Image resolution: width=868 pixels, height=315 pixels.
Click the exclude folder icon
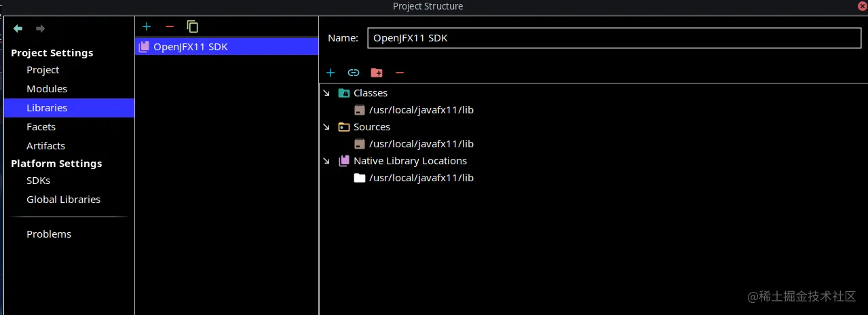pos(377,73)
